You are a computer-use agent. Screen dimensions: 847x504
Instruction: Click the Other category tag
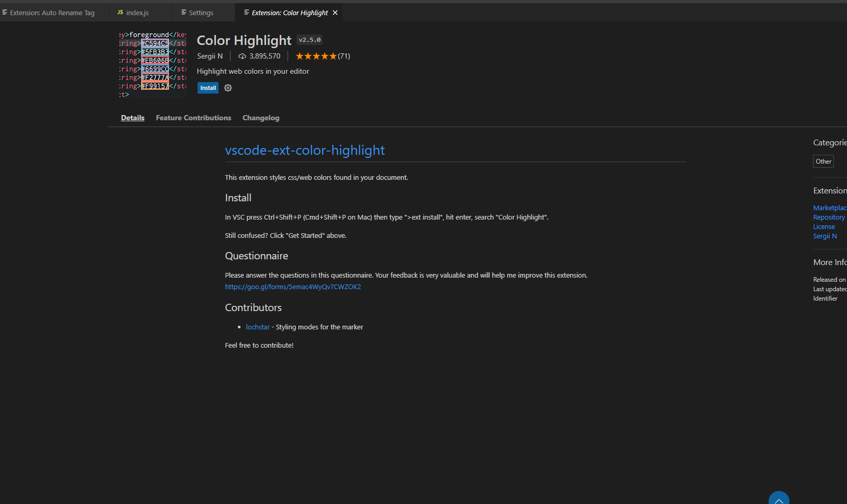823,162
